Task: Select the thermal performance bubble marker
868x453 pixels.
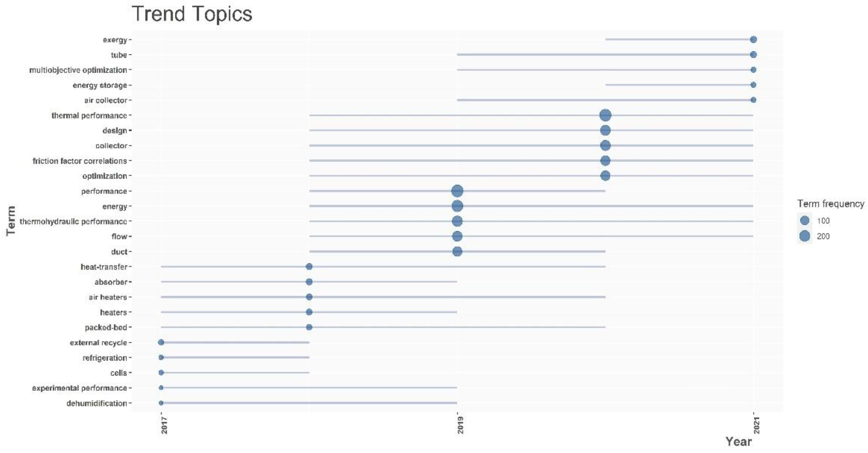Action: (x=605, y=115)
